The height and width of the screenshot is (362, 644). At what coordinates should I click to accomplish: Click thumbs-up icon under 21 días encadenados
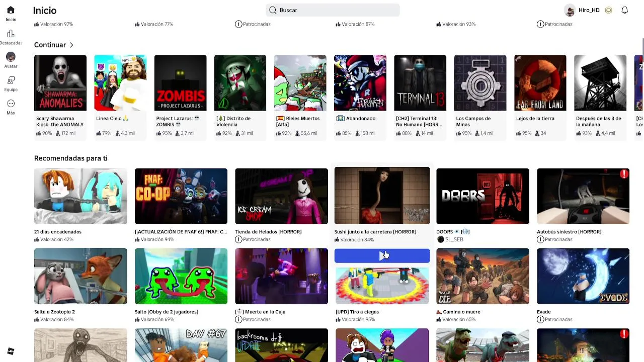click(x=37, y=239)
